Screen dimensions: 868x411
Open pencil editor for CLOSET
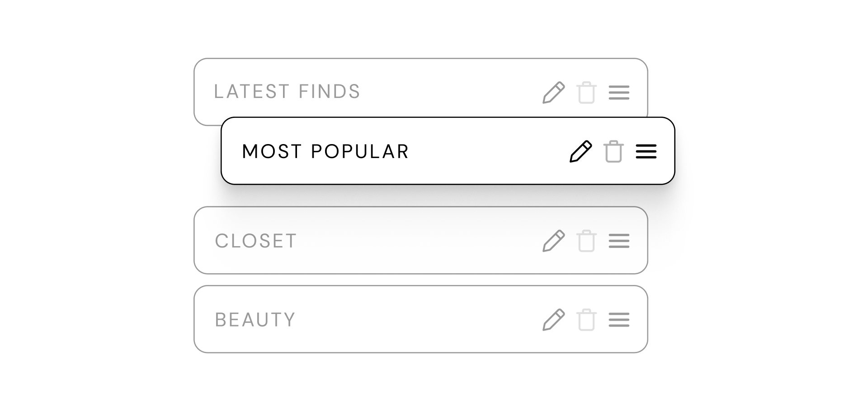click(x=554, y=241)
